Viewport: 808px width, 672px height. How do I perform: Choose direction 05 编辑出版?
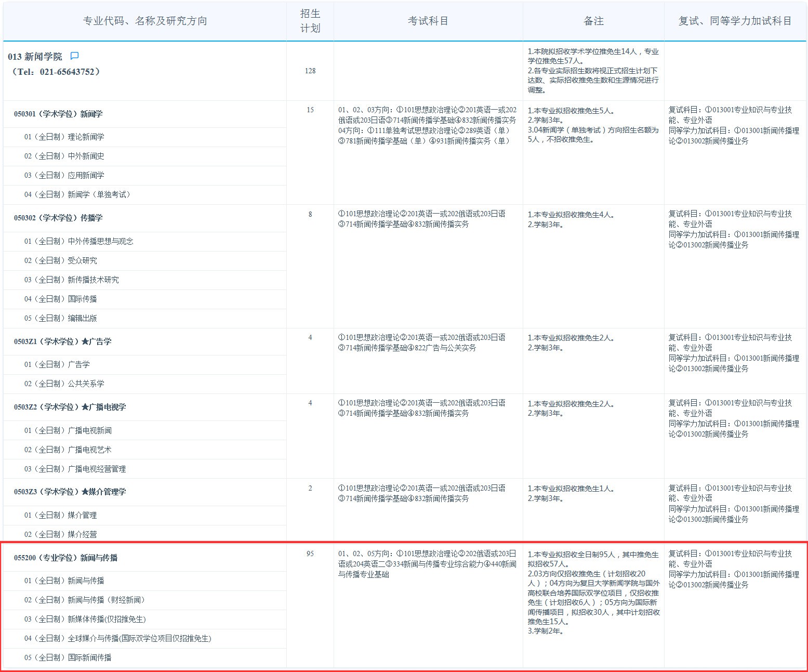click(x=60, y=319)
